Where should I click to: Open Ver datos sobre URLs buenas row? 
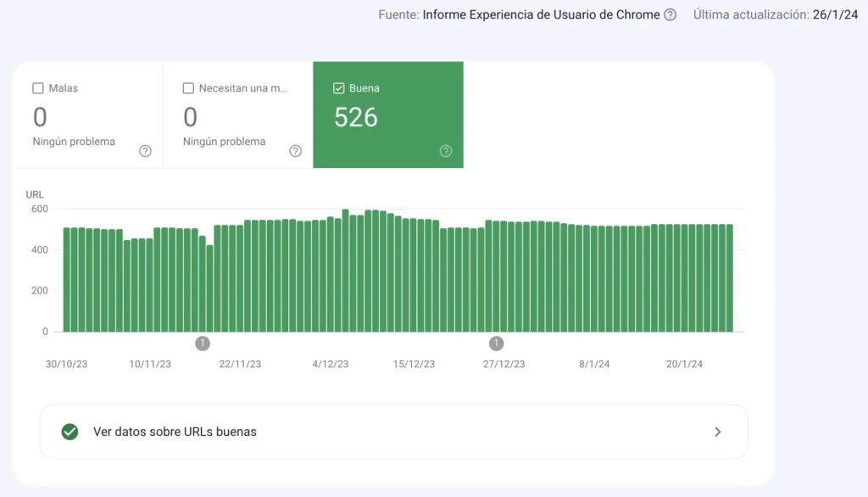coord(393,432)
